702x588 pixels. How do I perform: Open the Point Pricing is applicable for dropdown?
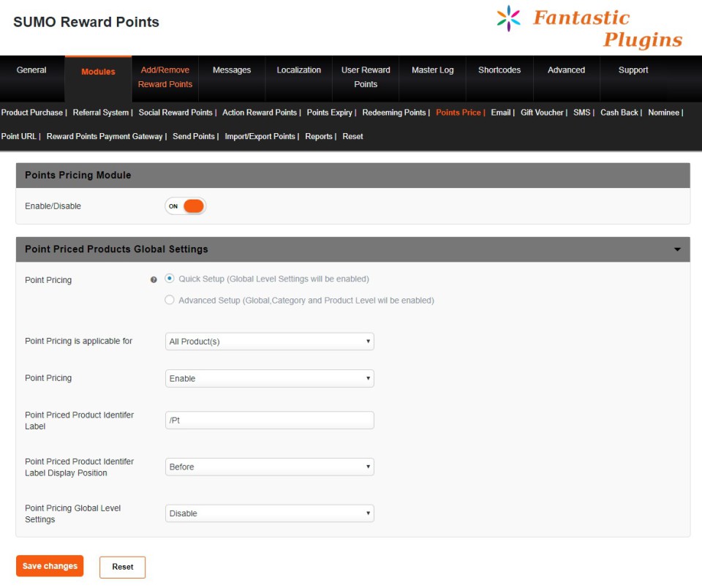[269, 342]
